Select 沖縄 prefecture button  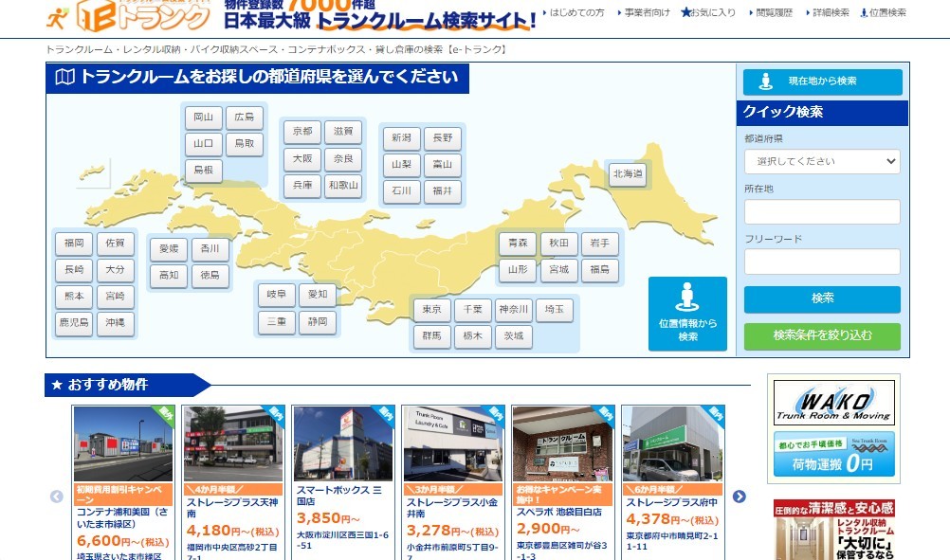[x=115, y=323]
